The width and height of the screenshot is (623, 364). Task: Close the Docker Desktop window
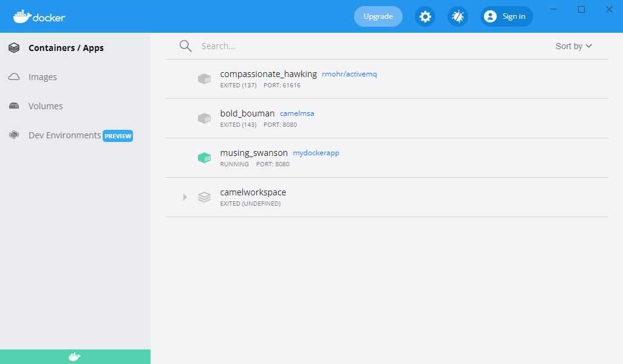609,9
